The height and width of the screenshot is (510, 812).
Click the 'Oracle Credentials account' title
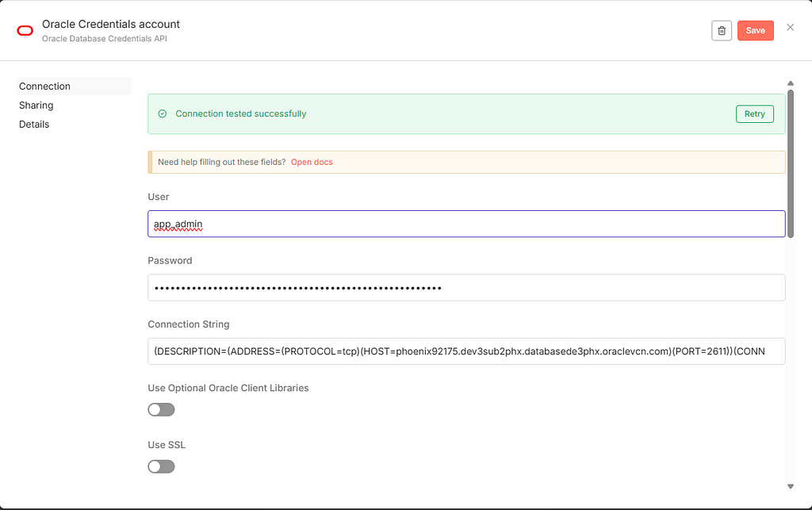(x=111, y=25)
